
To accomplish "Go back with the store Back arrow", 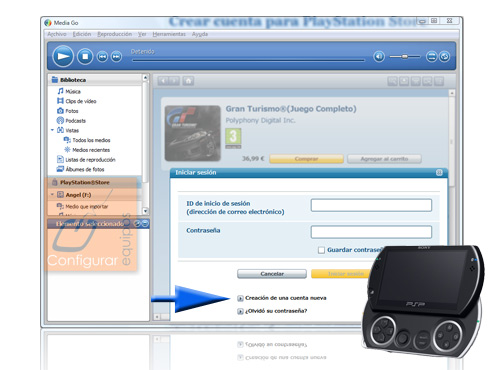I will (x=163, y=81).
